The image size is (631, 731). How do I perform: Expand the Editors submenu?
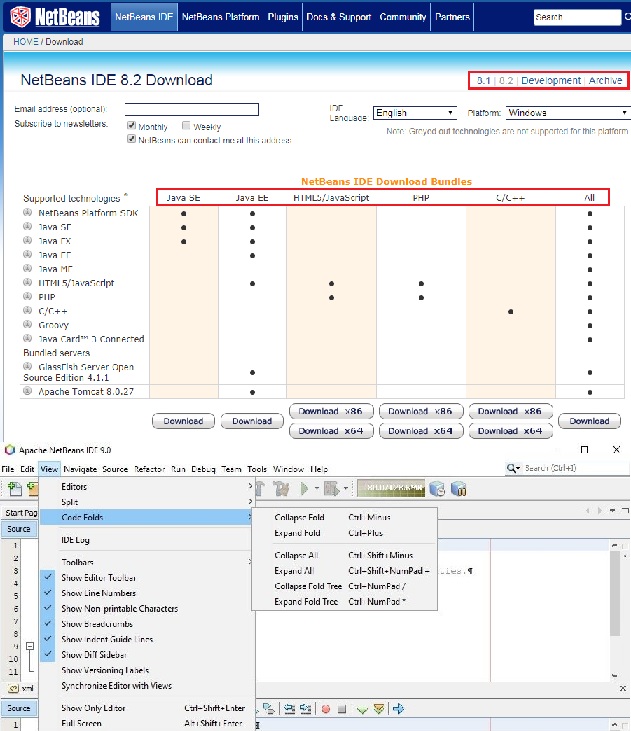point(146,486)
